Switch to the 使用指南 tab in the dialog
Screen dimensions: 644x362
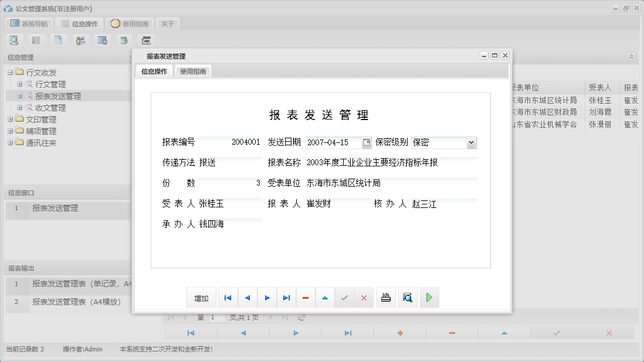(193, 71)
